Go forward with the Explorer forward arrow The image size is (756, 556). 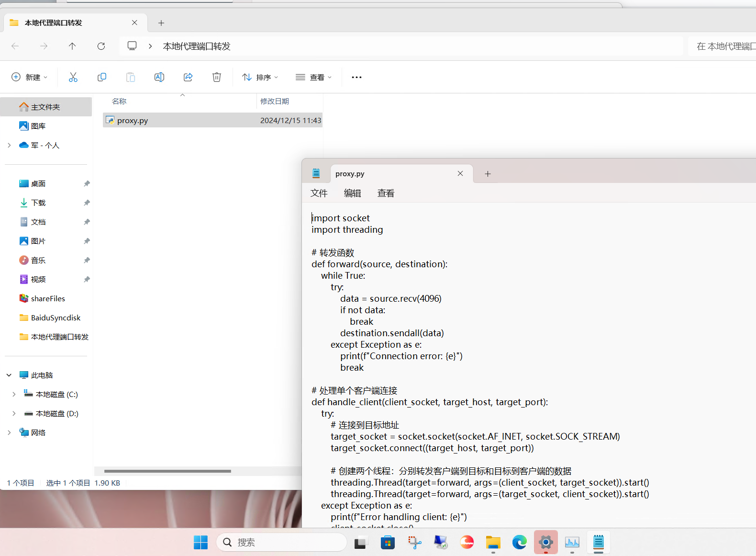[44, 46]
